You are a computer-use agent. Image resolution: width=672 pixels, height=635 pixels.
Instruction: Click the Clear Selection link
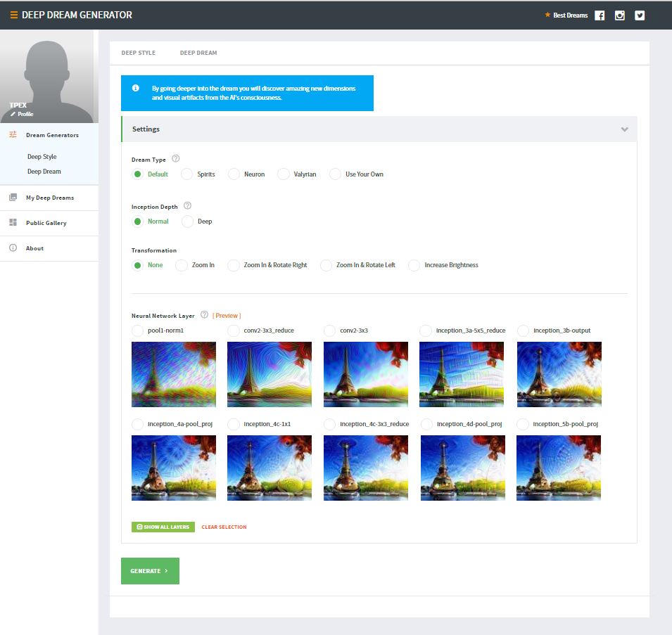point(224,527)
